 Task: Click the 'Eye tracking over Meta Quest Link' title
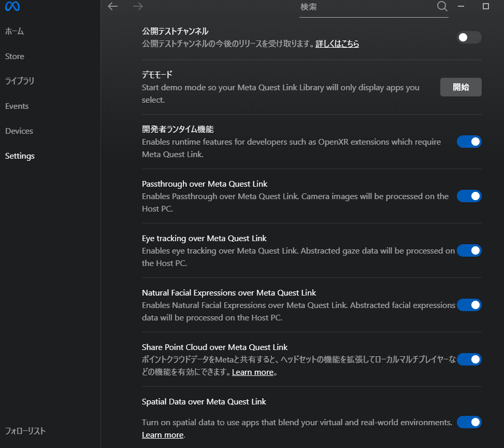(x=204, y=238)
